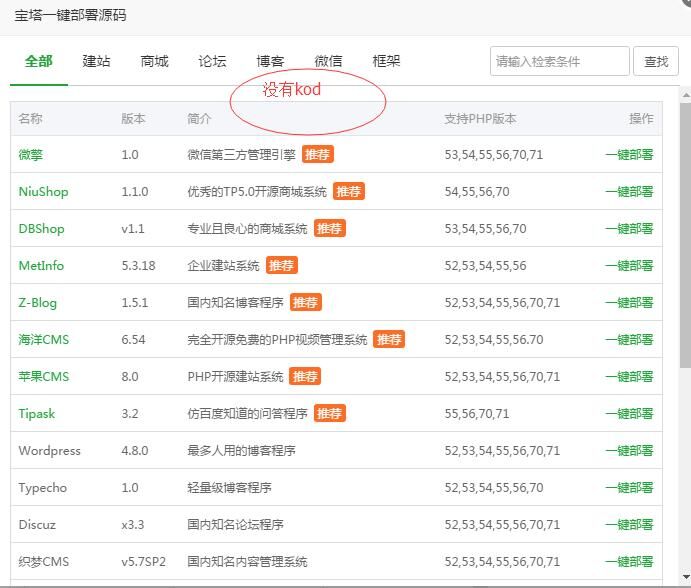Viewport: 691px width, 588px height.
Task: Focus the 请输入检索条件 search box
Action: point(560,61)
